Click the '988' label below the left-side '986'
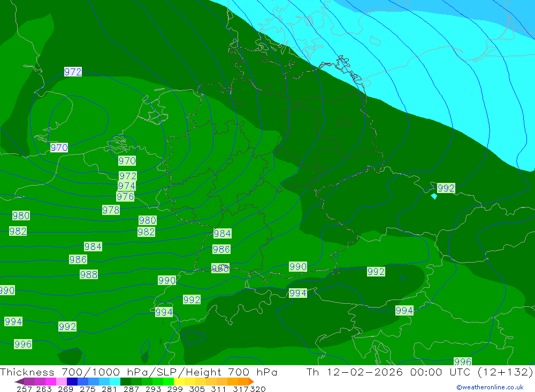Viewport: 535px width, 392px height. pyautogui.click(x=89, y=274)
